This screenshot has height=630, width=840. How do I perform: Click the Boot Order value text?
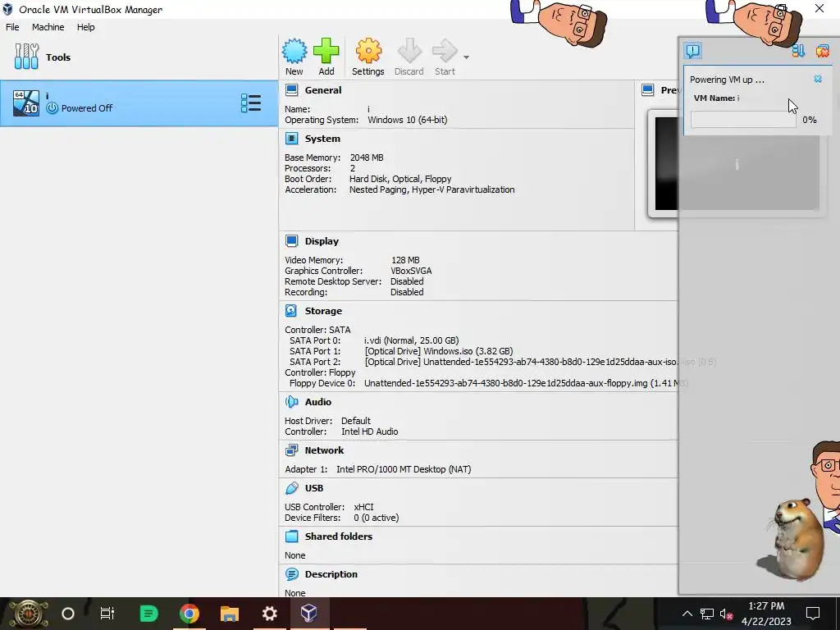coord(400,179)
